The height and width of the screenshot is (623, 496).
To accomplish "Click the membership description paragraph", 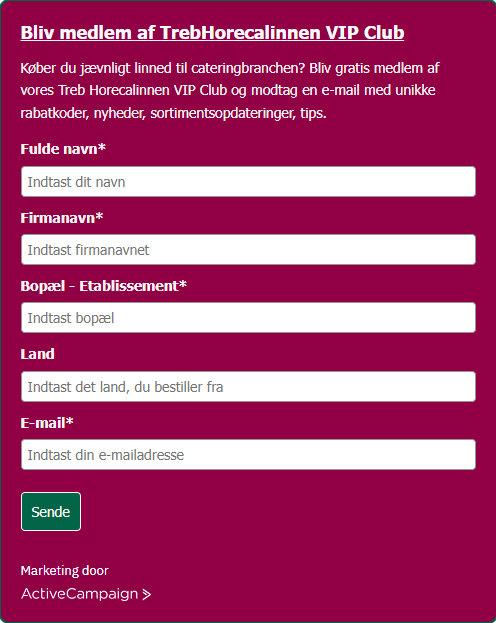I will click(230, 91).
